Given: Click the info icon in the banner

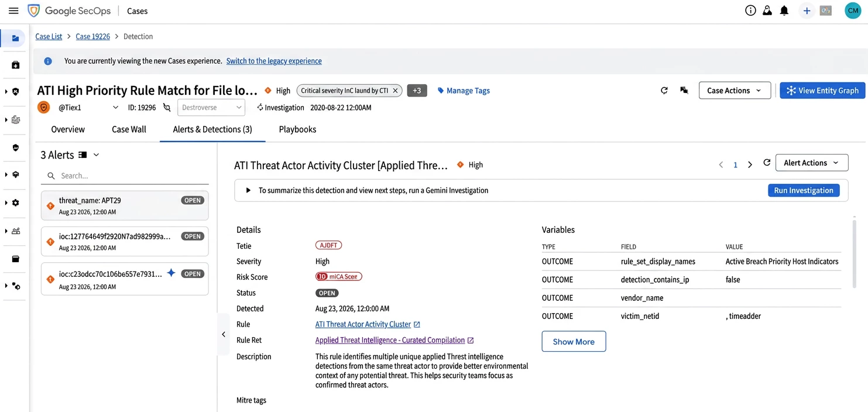Looking at the screenshot, I should pos(48,61).
